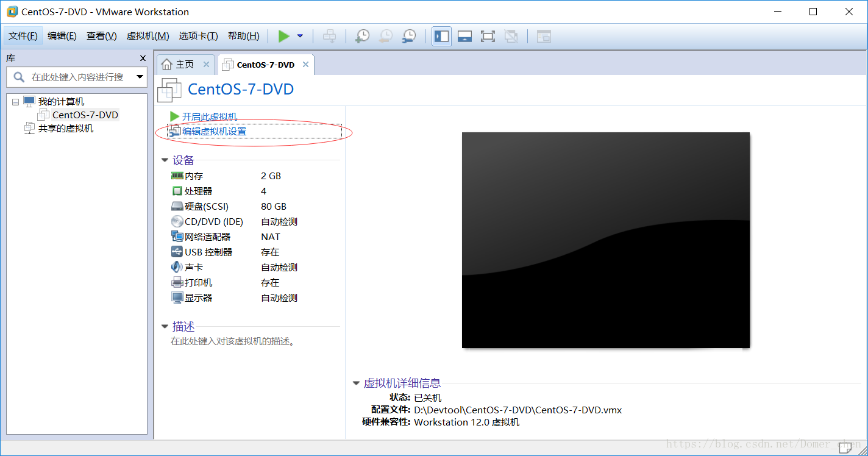Click the home icon on 主页 tab
Viewport: 868px width, 456px height.
pos(167,65)
